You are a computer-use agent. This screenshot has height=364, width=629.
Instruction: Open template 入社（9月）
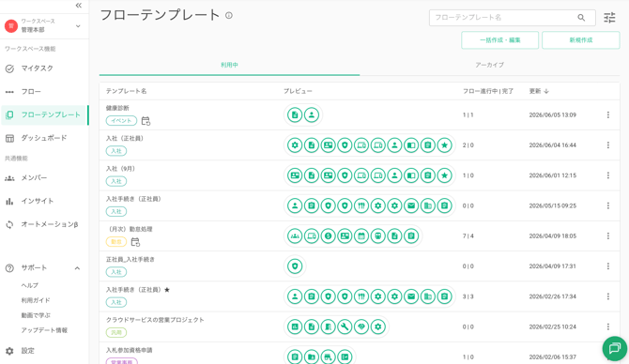(120, 169)
